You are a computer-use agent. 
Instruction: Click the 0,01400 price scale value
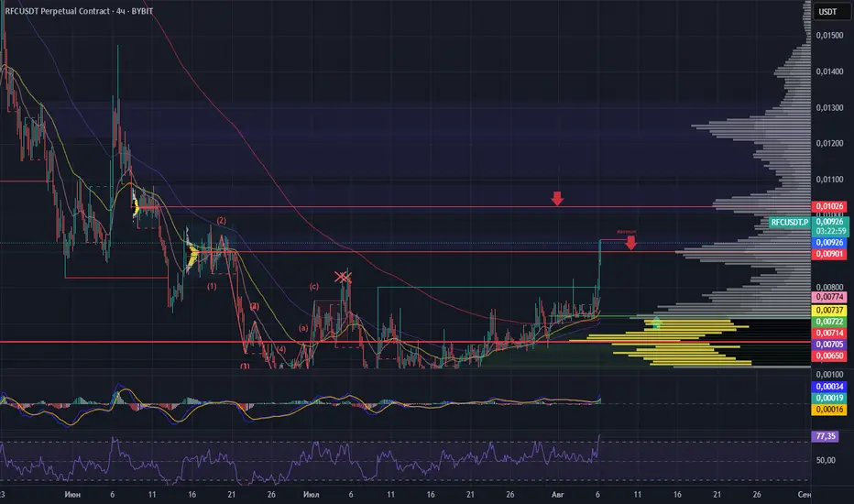point(829,71)
